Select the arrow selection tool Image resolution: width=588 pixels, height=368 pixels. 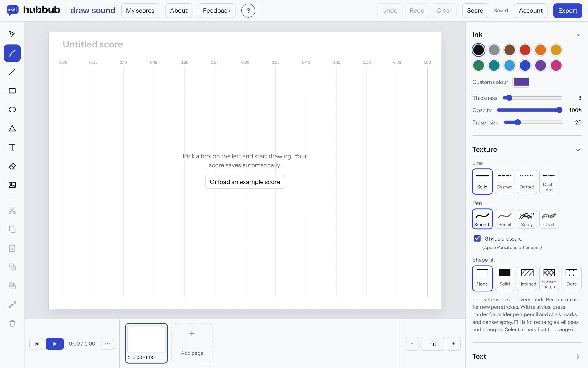click(x=12, y=34)
